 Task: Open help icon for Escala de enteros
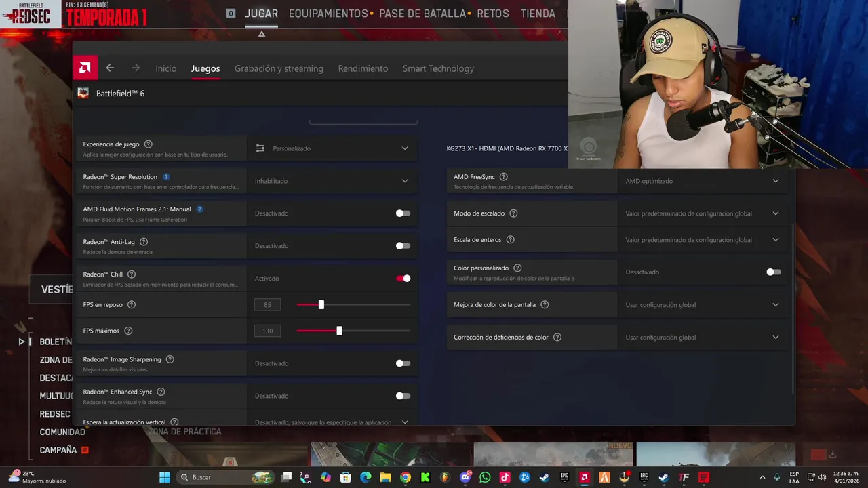coord(510,240)
